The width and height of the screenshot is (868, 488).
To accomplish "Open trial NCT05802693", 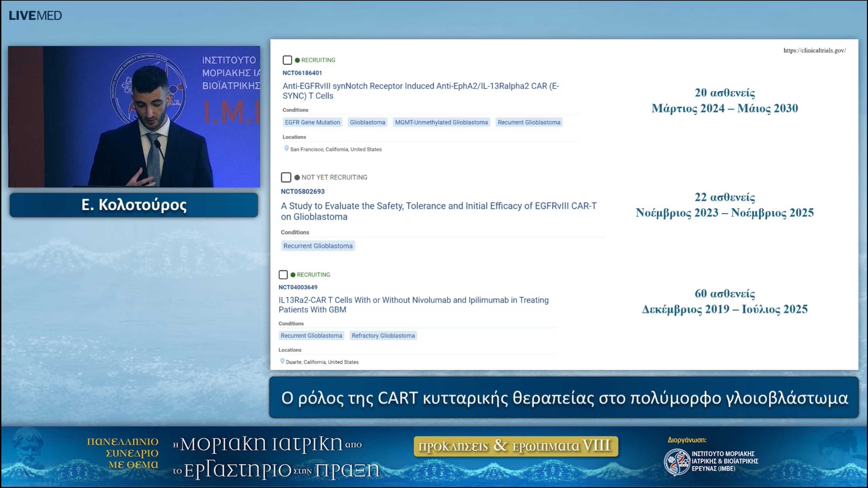I will click(303, 191).
